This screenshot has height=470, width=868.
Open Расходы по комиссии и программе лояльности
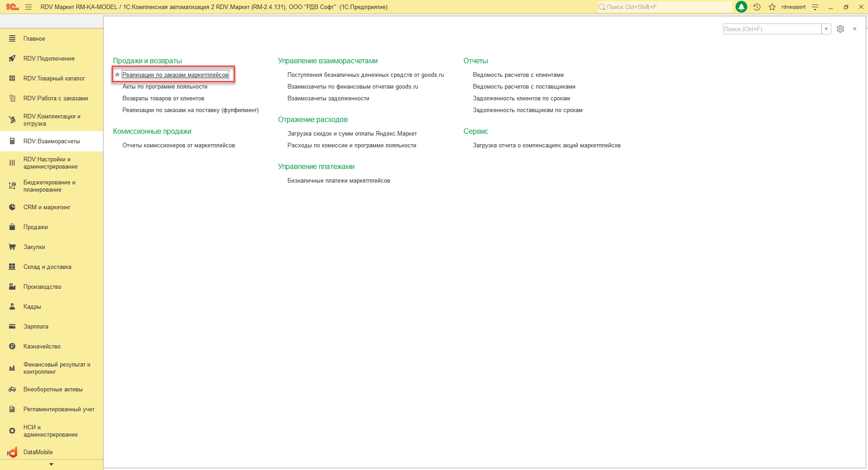[352, 146]
